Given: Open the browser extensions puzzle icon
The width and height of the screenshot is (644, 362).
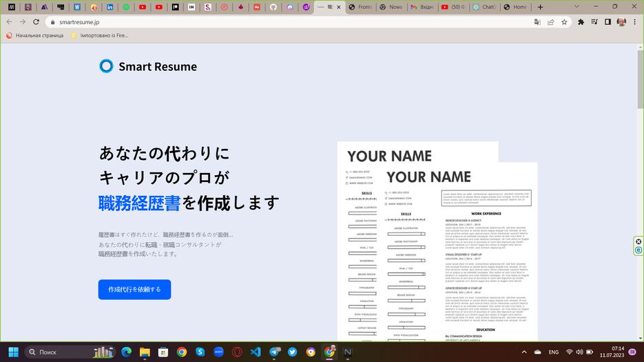Looking at the screenshot, I should pyautogui.click(x=581, y=21).
